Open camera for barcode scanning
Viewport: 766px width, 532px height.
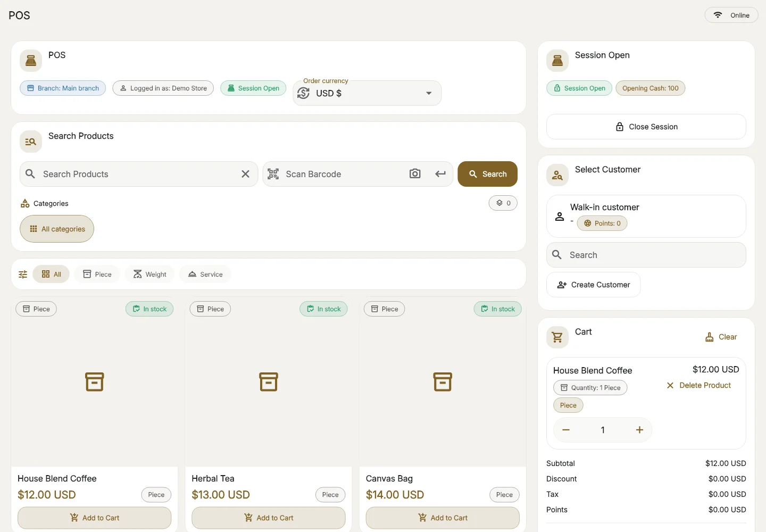[x=415, y=174]
